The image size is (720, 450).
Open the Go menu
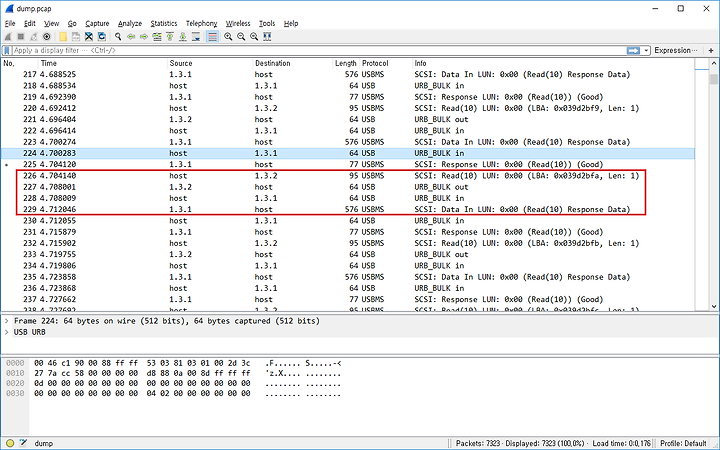(x=72, y=23)
